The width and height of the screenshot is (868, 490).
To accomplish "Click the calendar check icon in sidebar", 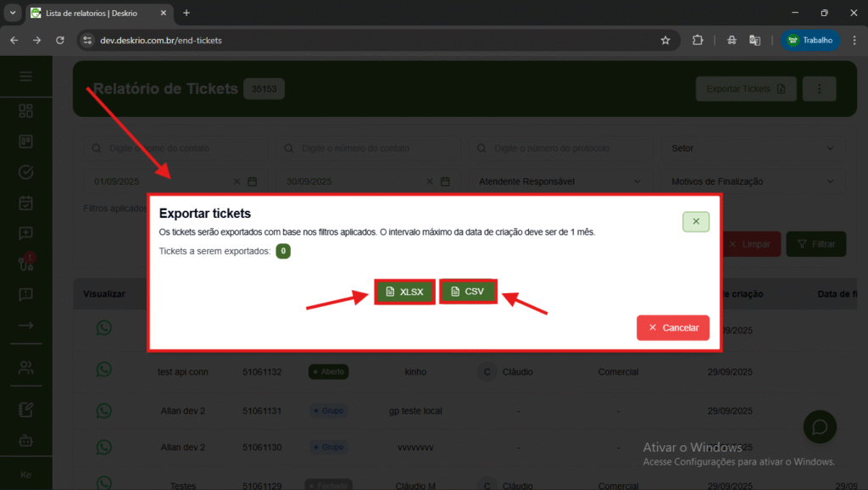I will tap(25, 203).
